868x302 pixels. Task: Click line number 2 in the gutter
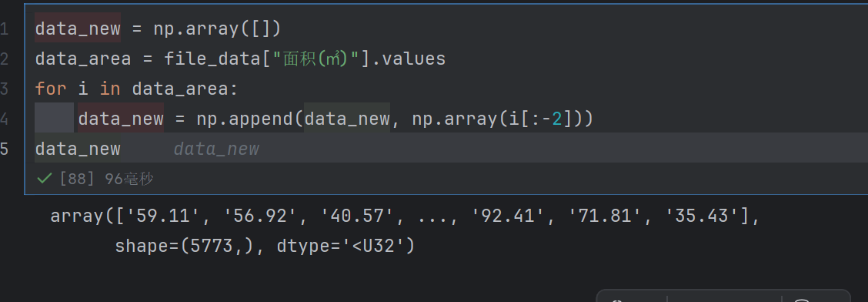[x=5, y=59]
